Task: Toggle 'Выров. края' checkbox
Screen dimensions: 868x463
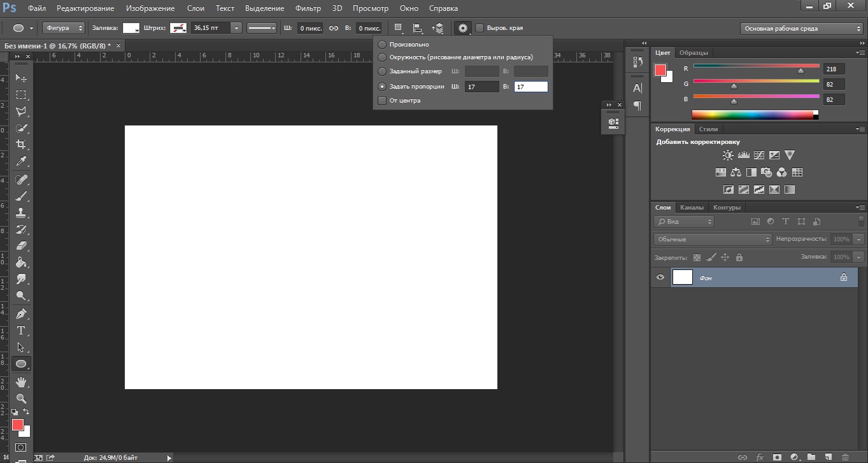Action: (x=479, y=28)
